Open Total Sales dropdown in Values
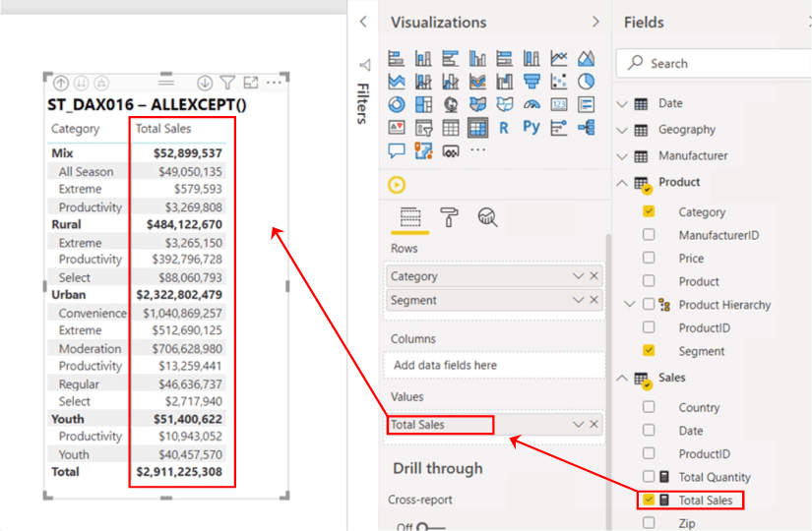This screenshot has width=812, height=531. [578, 425]
